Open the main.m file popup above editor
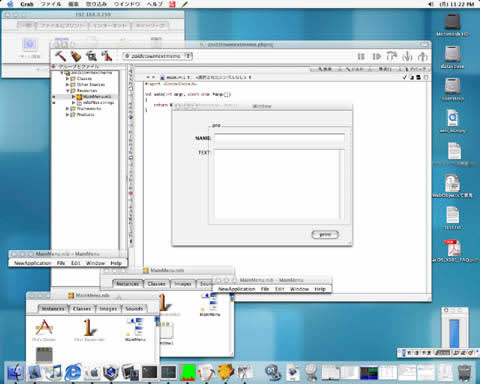This screenshot has width=480, height=384. tap(175, 77)
